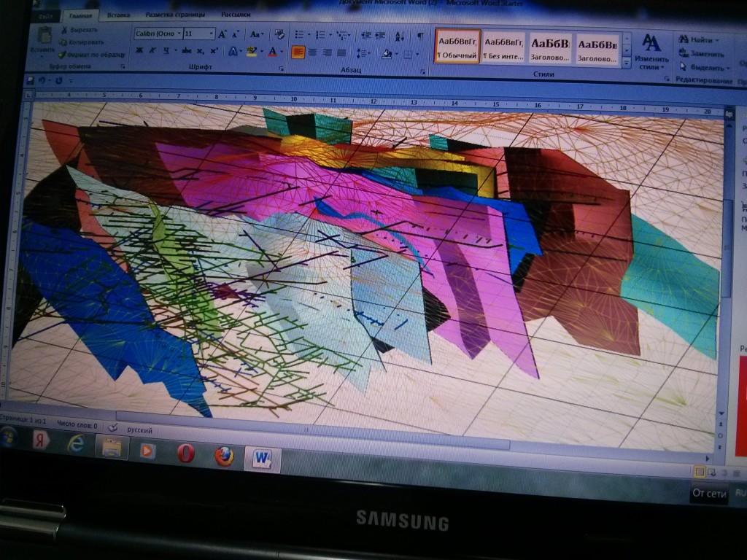The image size is (747, 560).
Task: Justify paragraph text alignment
Action: [341, 52]
